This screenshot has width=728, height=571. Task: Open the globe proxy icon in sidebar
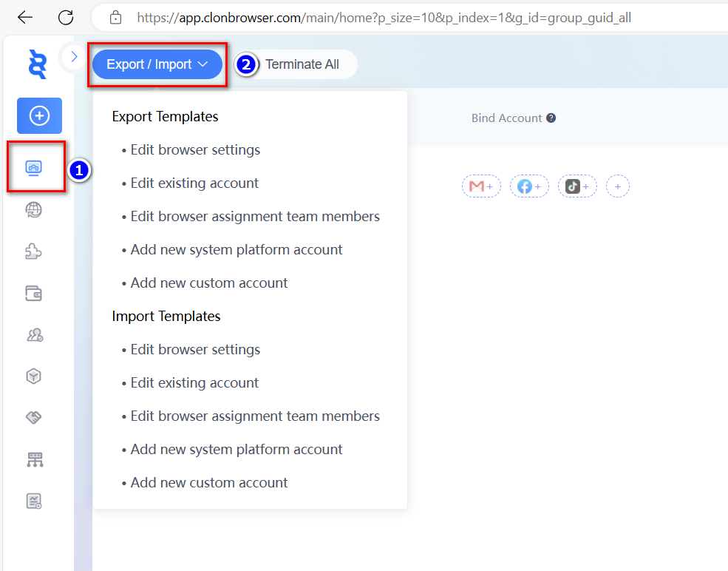point(34,210)
